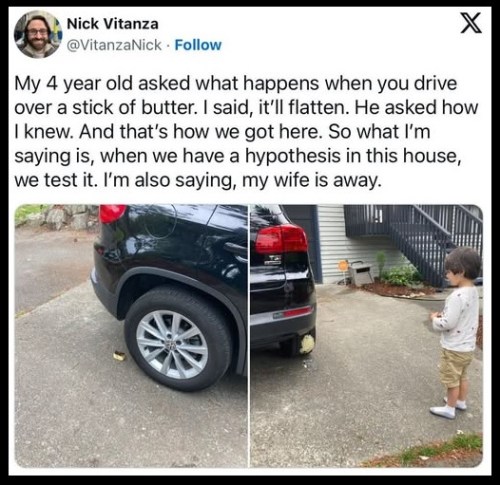Click the tweet text starting with "My 4 year old"

(246, 131)
